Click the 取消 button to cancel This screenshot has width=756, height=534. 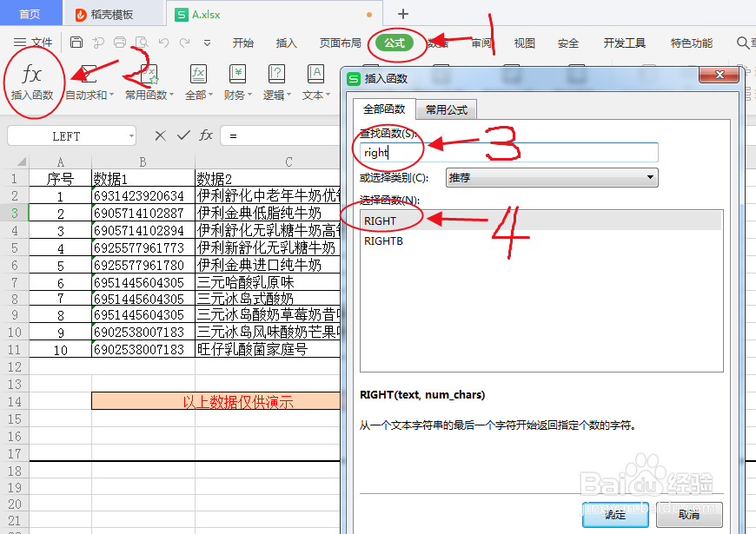tap(689, 514)
